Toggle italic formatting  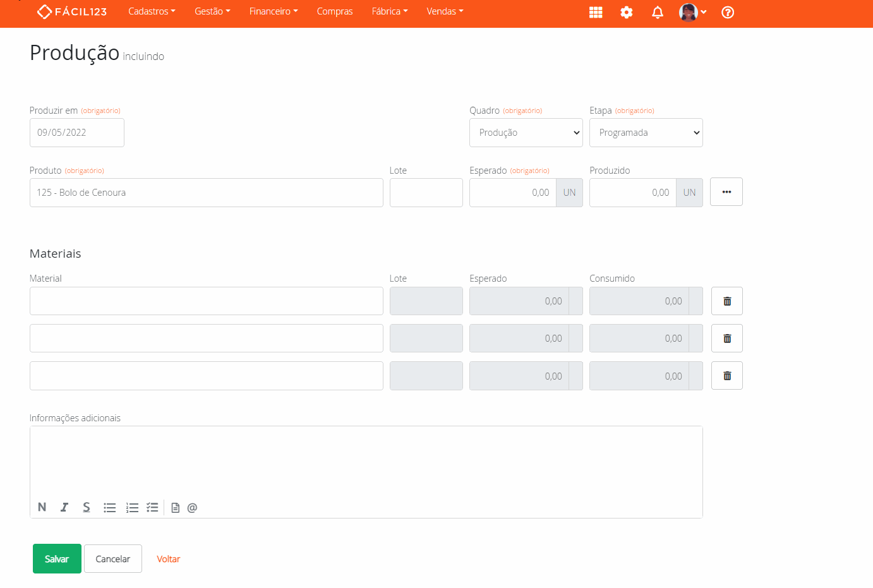point(64,507)
